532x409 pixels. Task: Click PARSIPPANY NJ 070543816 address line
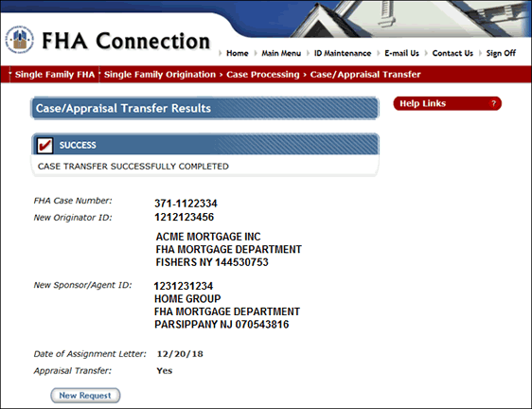pyautogui.click(x=222, y=325)
